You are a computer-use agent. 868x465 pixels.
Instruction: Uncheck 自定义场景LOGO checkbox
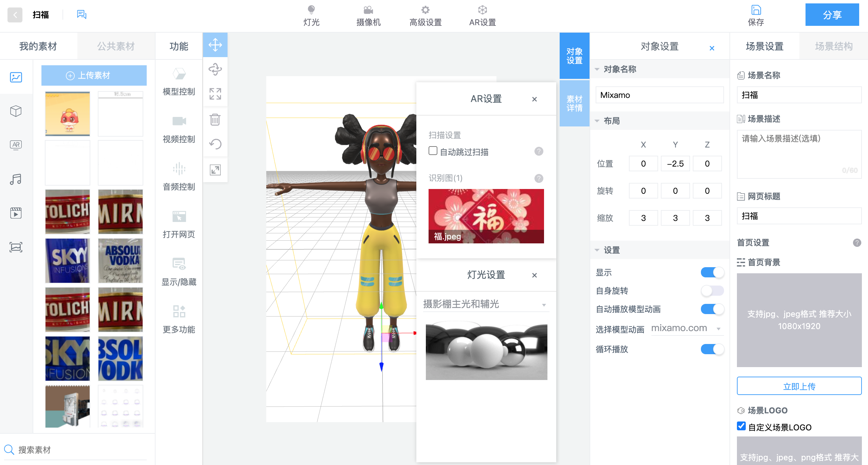pyautogui.click(x=741, y=426)
